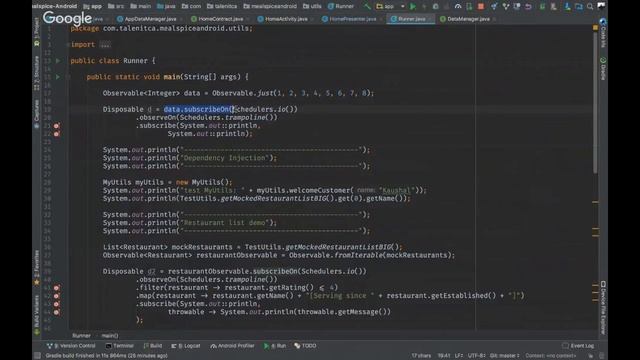Viewport: 640px width, 360px height.
Task: Click the app breadcrumb in navigation bar
Action: pos(93,6)
